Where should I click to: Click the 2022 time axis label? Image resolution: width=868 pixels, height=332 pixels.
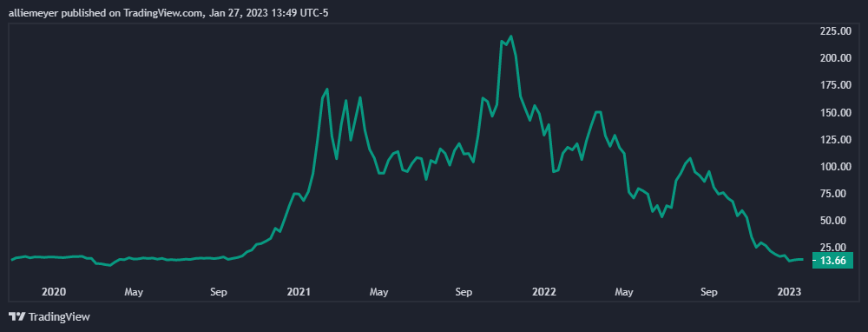tap(545, 291)
